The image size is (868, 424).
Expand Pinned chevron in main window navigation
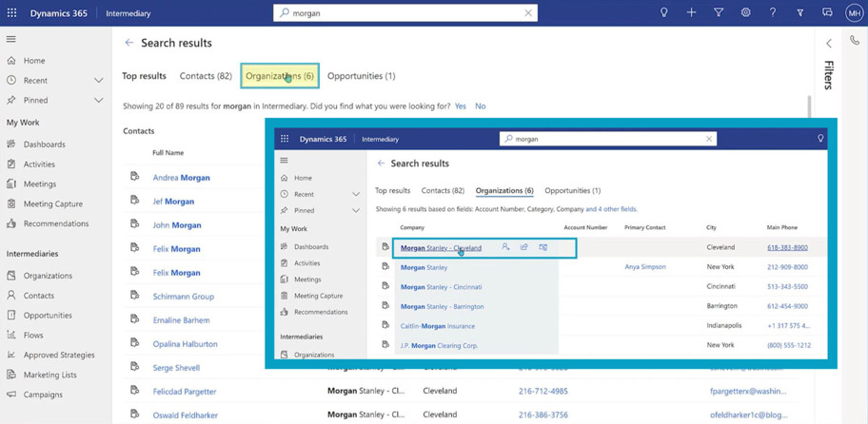(99, 101)
